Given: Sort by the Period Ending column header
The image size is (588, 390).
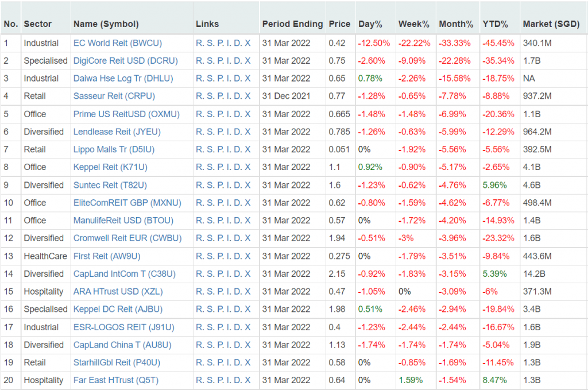Looking at the screenshot, I should pyautogui.click(x=292, y=24).
